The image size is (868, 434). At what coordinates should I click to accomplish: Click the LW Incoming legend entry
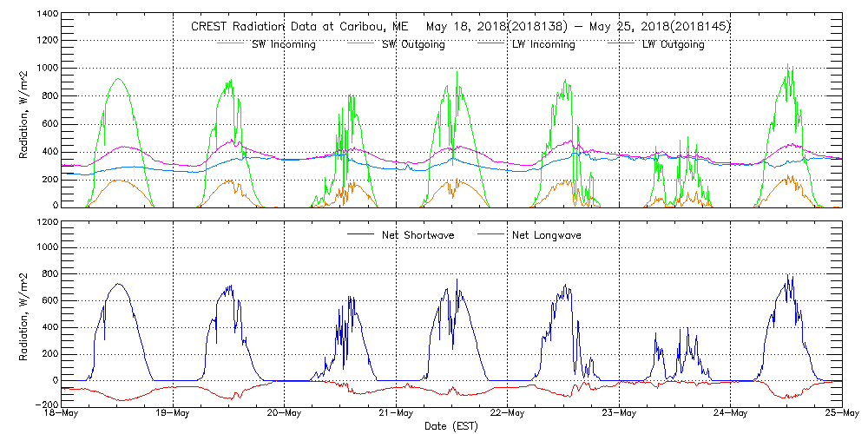pos(543,45)
